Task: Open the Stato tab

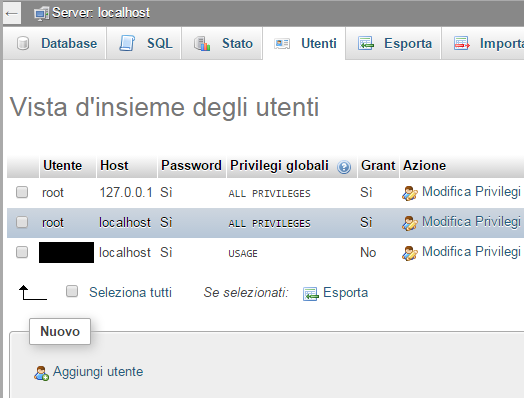Action: (x=222, y=43)
